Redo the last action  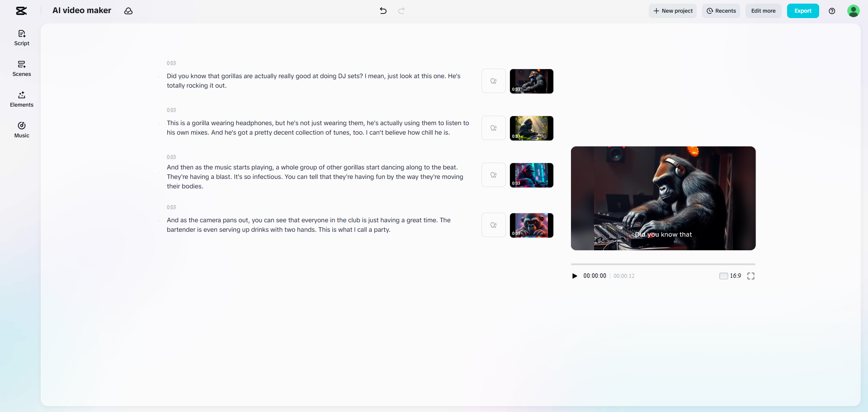coord(401,11)
